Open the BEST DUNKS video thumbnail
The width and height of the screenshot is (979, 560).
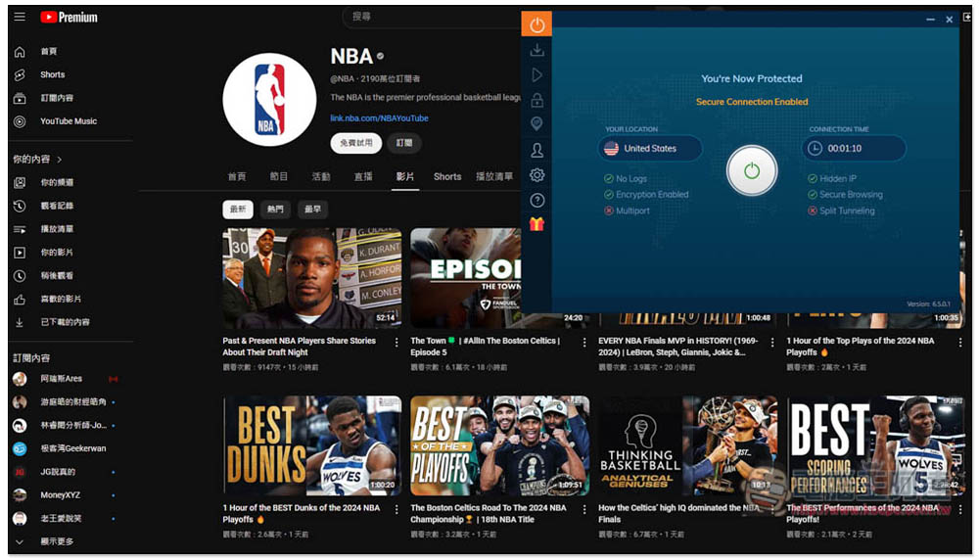click(x=312, y=445)
